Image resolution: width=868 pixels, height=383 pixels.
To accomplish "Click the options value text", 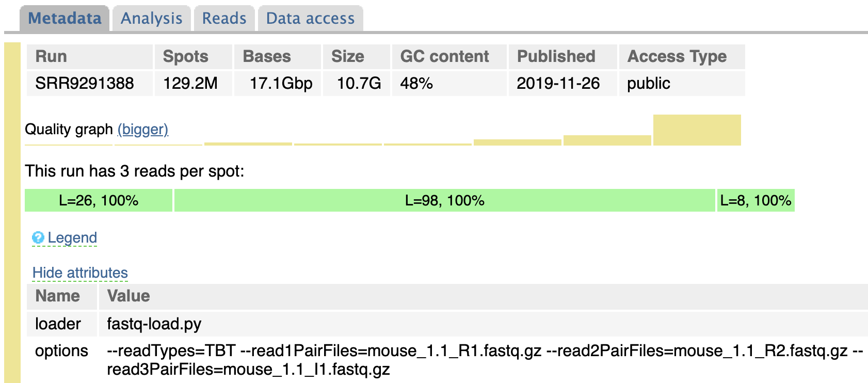I will pos(324,351).
